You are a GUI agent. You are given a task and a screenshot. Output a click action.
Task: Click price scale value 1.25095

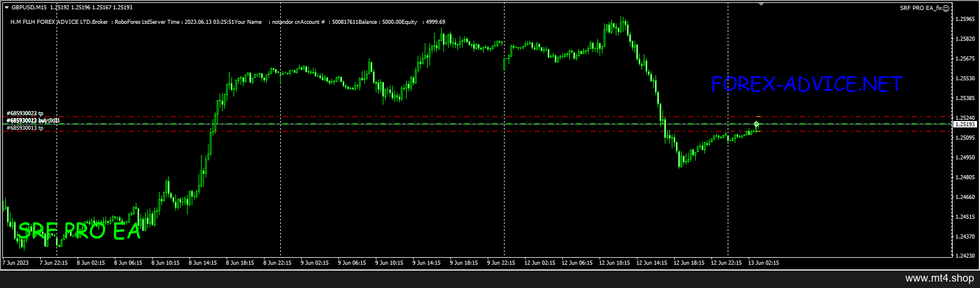pos(965,138)
